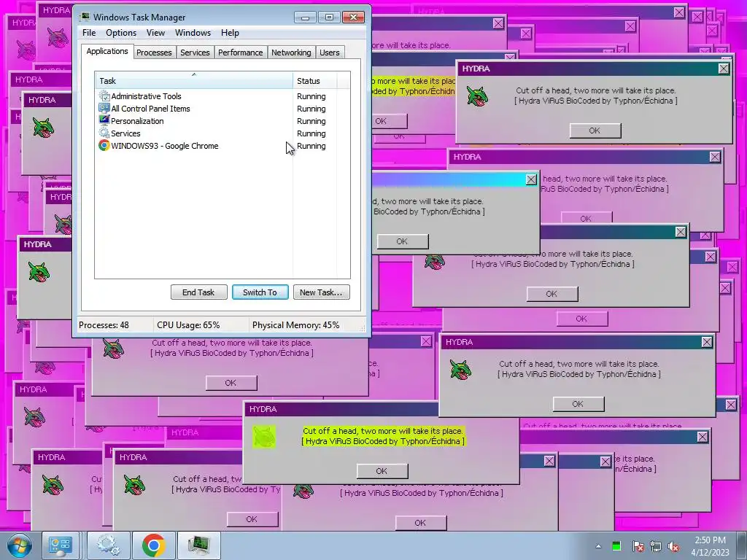The height and width of the screenshot is (560, 747).
Task: Click OK in dialog directly below Task Manager
Action: click(231, 383)
